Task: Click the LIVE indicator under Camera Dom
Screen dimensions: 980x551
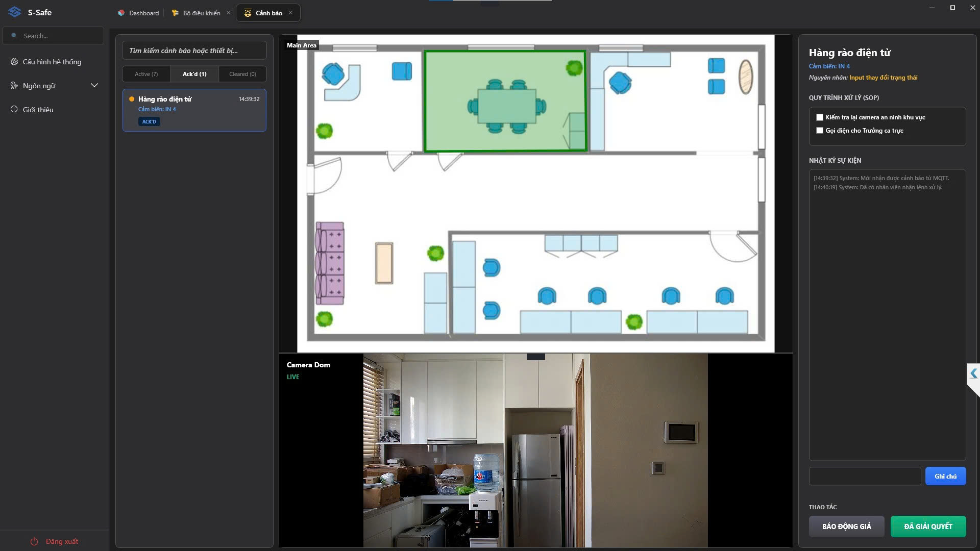Action: [x=293, y=377]
